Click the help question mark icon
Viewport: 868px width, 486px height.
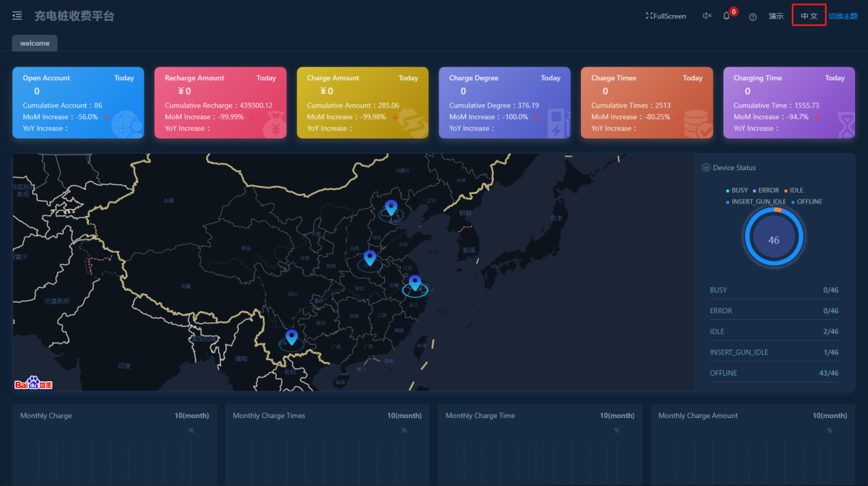coord(753,16)
